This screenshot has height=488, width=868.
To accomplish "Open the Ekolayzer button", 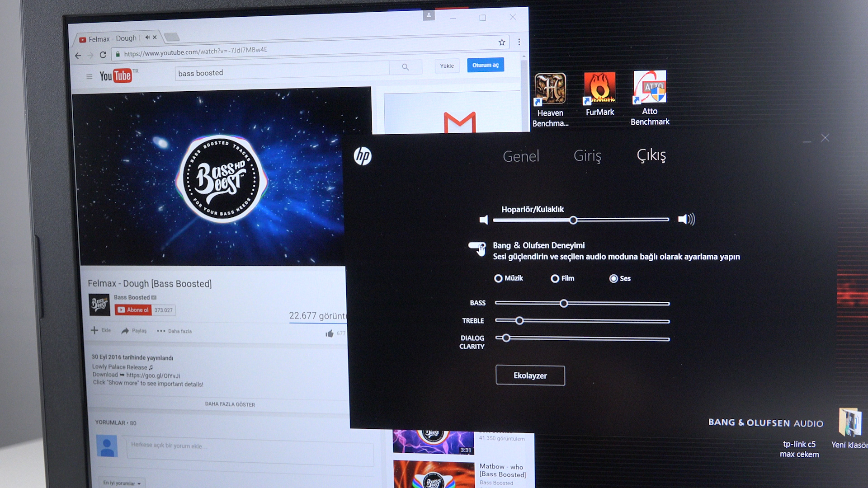I will tap(530, 375).
